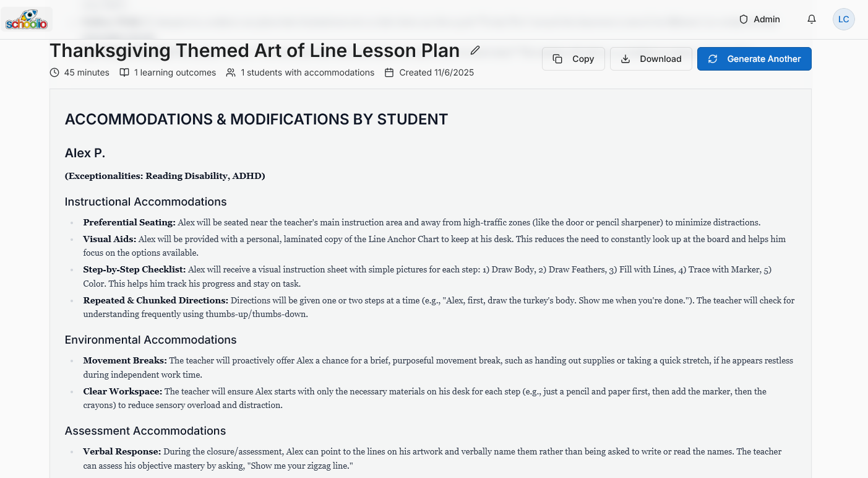This screenshot has width=868, height=478.
Task: Click the 'Created 11/6/2025' date text
Action: (436, 72)
